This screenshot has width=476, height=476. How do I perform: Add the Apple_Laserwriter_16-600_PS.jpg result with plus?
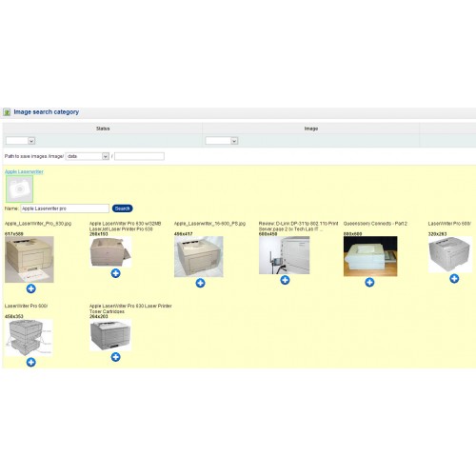click(x=200, y=283)
